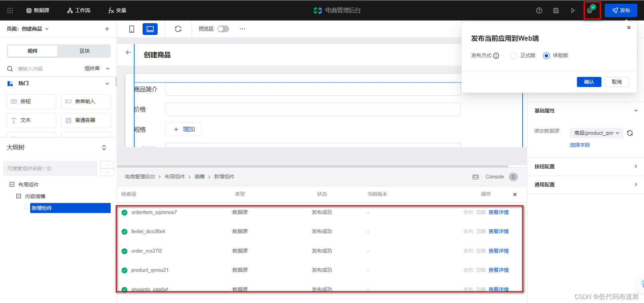Image resolution: width=644 pixels, height=303 pixels.
Task: Click the console panel icon
Action: [476, 177]
